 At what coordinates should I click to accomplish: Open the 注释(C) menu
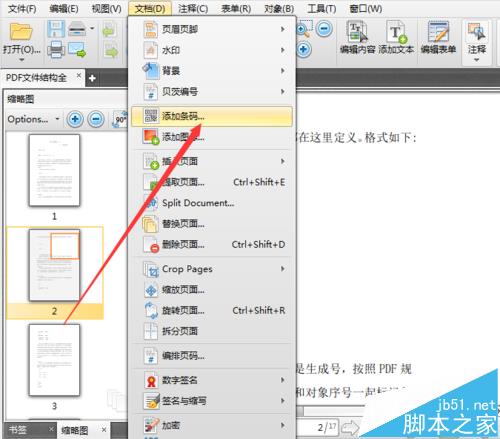point(193,9)
